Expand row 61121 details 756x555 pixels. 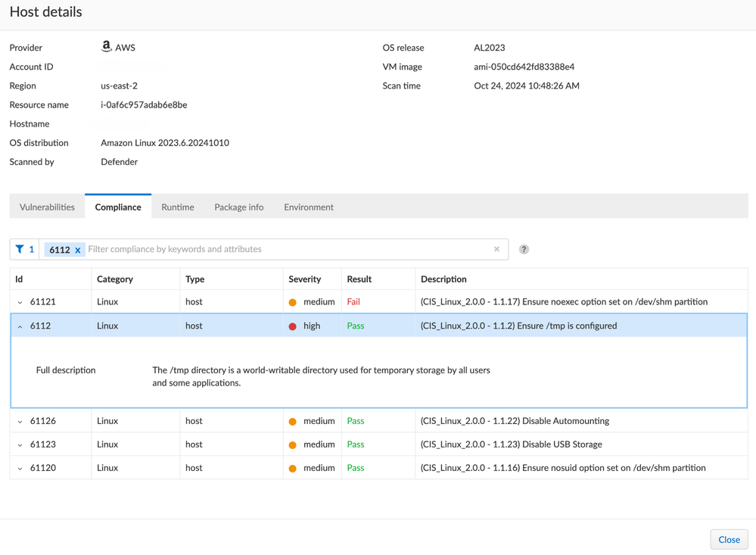[20, 302]
